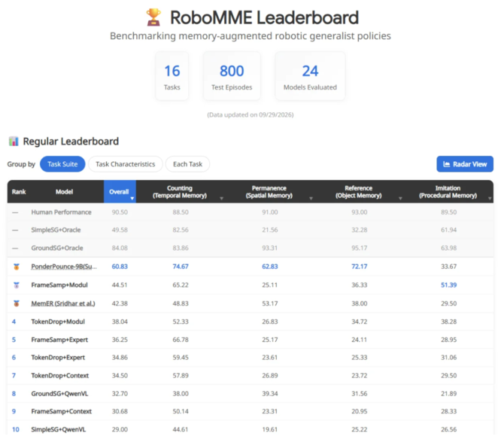Open the PonderPounce-9B model link

pyautogui.click(x=64, y=267)
